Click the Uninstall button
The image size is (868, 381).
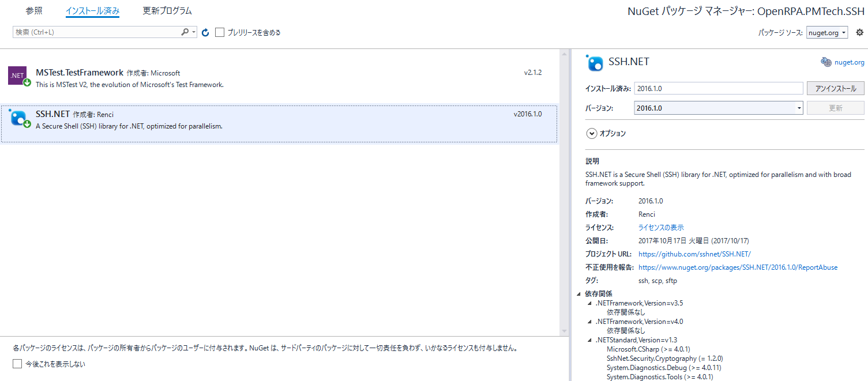pos(836,88)
